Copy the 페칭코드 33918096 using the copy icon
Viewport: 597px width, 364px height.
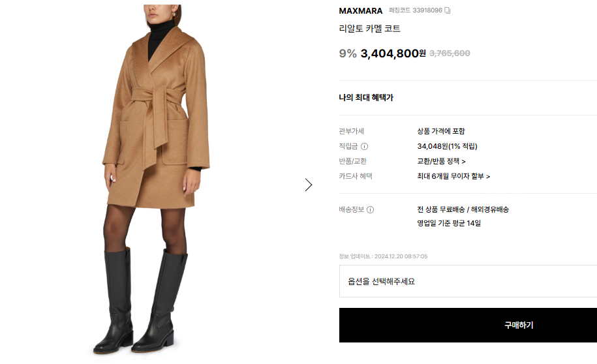click(448, 10)
